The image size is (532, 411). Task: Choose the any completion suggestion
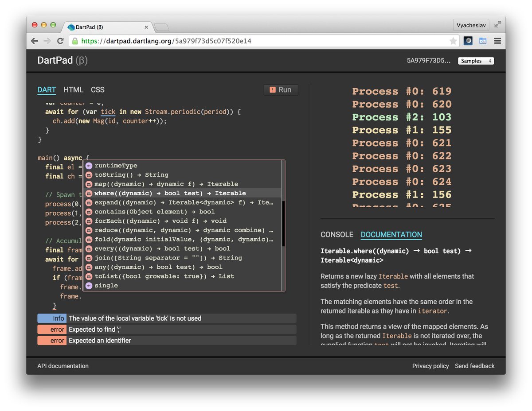click(182, 267)
